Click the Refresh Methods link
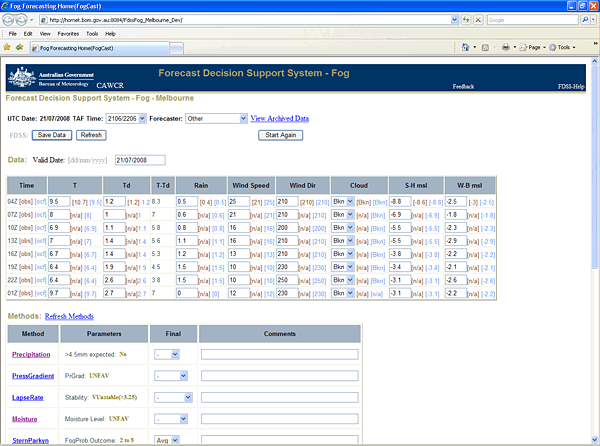Viewport: 600px width, 446px height. 69,316
